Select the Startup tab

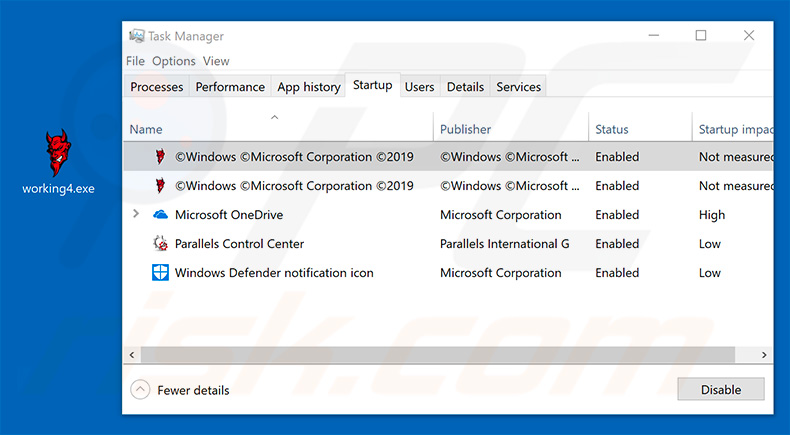(x=373, y=85)
